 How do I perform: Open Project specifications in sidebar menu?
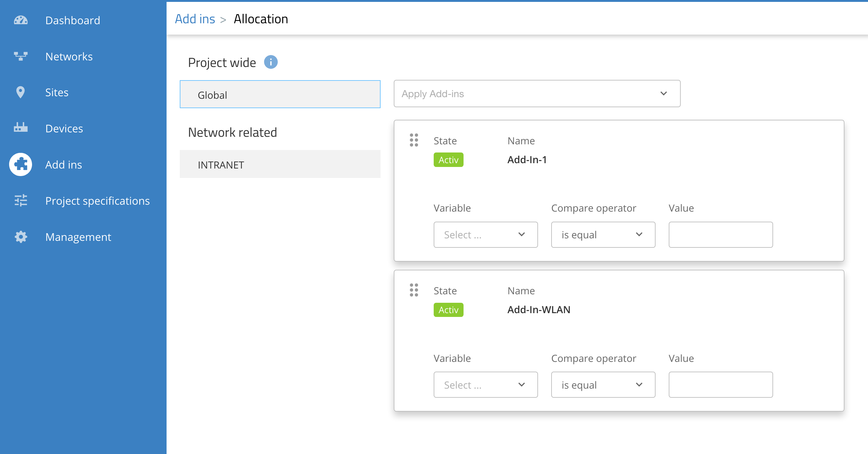pos(97,201)
